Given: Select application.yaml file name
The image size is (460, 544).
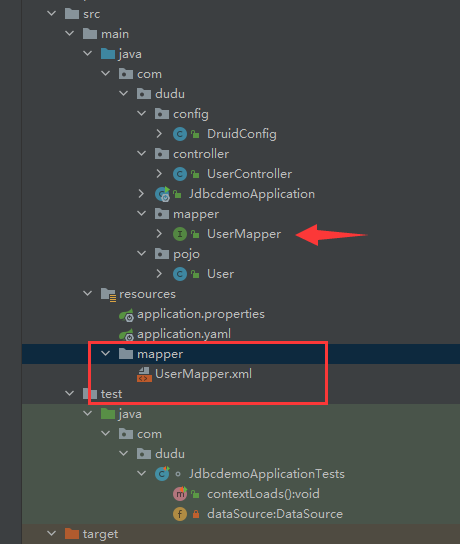Looking at the screenshot, I should [x=184, y=334].
